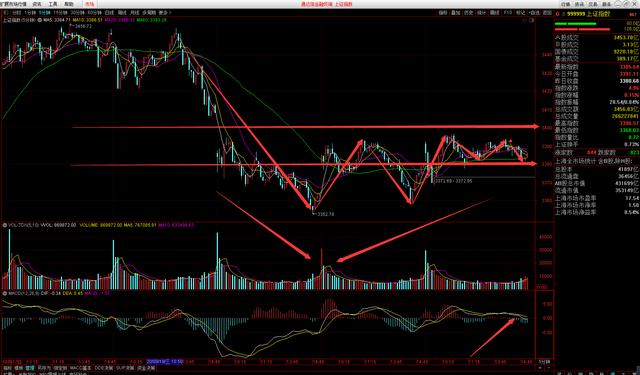Open the 多周期 period selector
The height and width of the screenshot is (375, 640).
pos(149,13)
